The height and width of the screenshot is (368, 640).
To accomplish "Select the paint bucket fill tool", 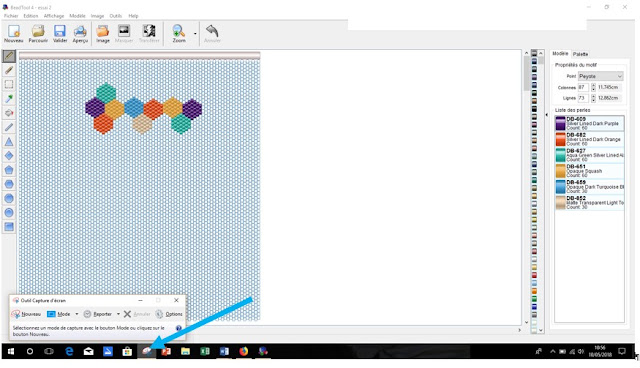I will pyautogui.click(x=9, y=113).
